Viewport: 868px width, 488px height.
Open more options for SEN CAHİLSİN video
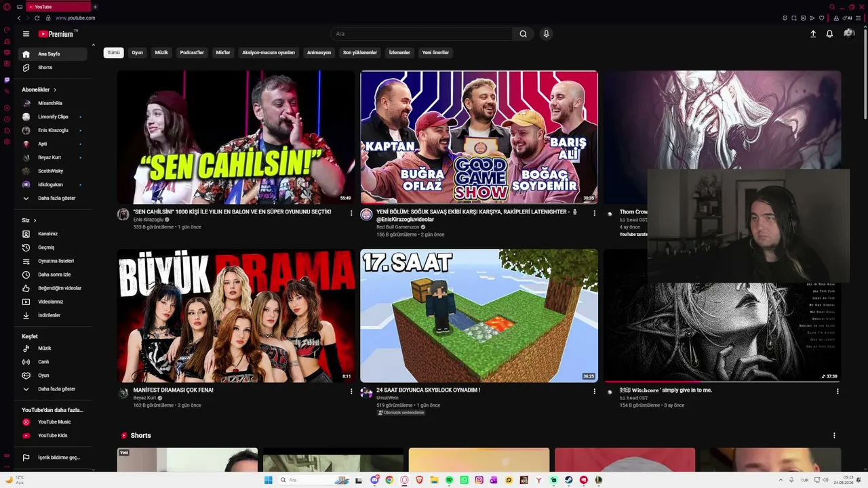[351, 213]
